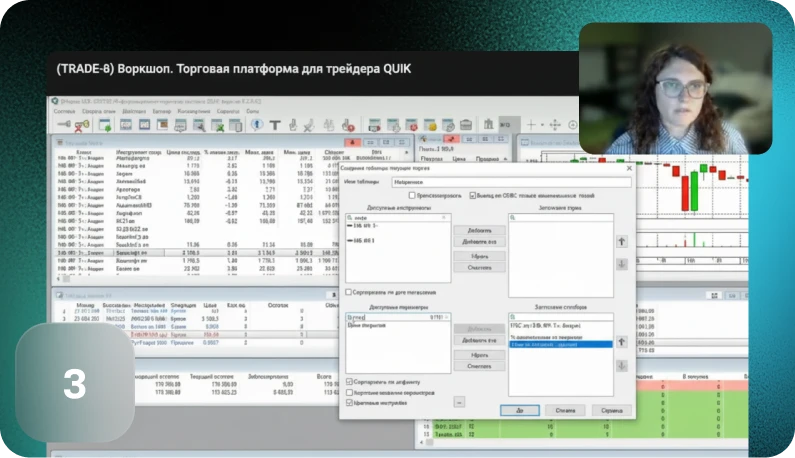Viewport: 795px width, 458px height.
Task: Click the blue info circle toolbar icon
Action: pos(257,125)
